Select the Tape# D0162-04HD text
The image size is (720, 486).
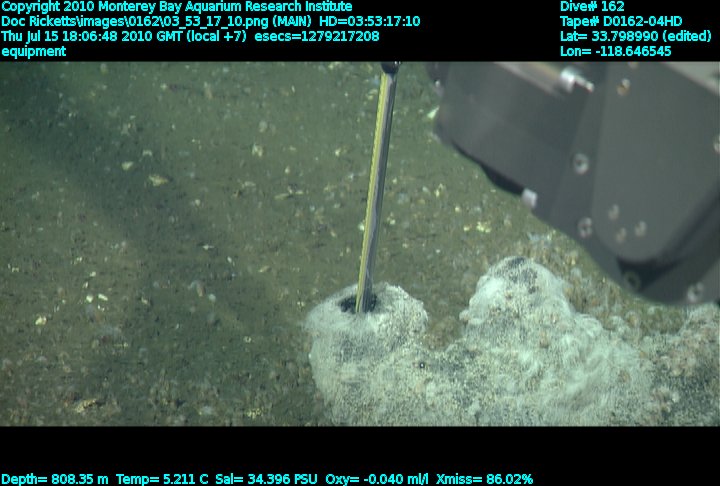tap(620, 21)
